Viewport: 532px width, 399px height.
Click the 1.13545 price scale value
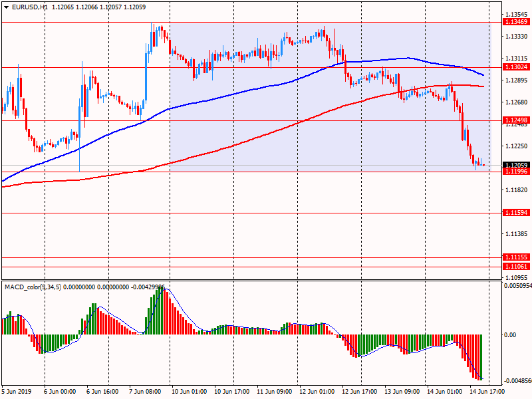(x=517, y=15)
